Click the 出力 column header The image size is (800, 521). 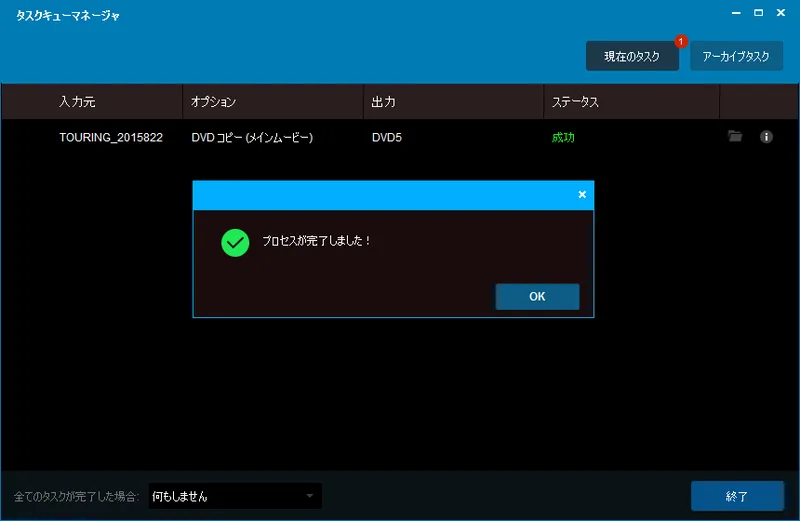tap(383, 102)
